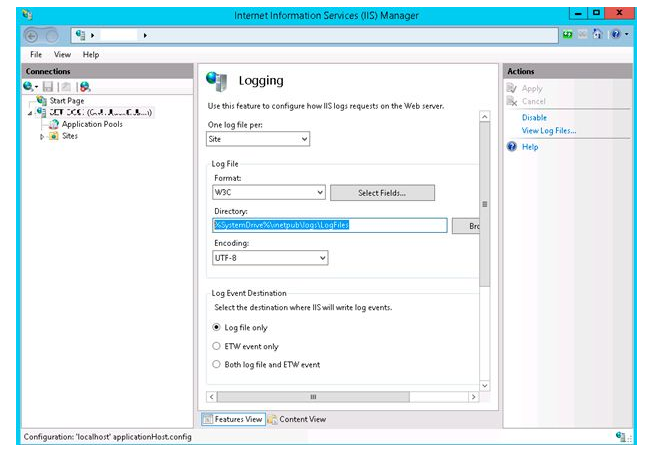This screenshot has height=451, width=667.
Task: Open the address bar first breadcrumb arrow
Action: (x=92, y=35)
